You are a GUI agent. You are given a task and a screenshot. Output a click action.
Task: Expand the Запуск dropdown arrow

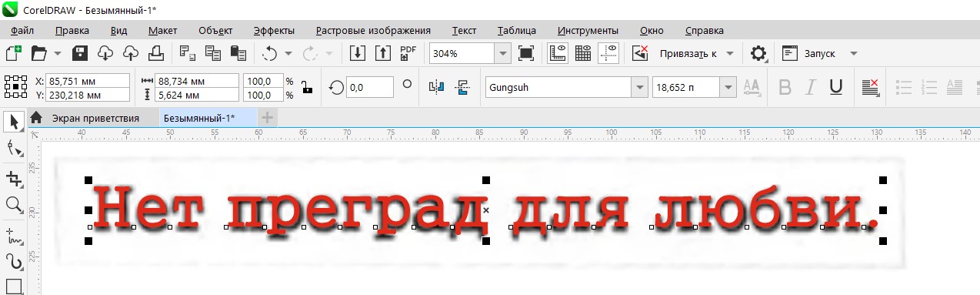point(853,53)
